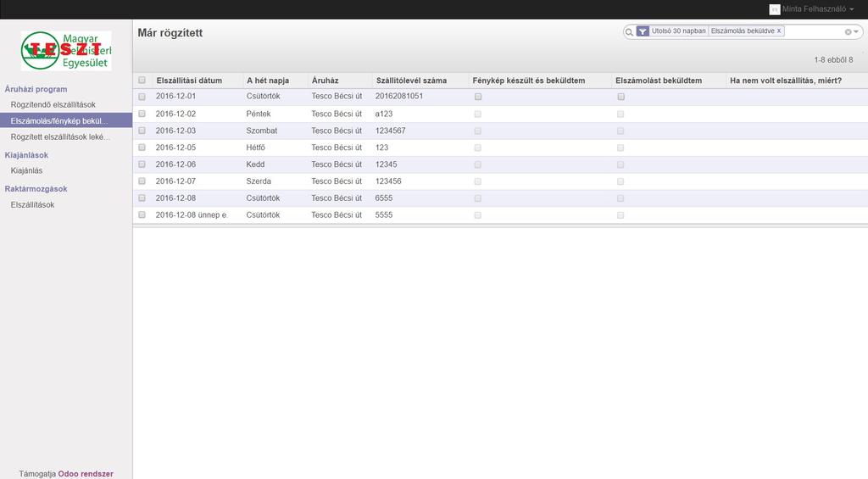
Task: Follow the Odoo rendszer link
Action: [86, 474]
